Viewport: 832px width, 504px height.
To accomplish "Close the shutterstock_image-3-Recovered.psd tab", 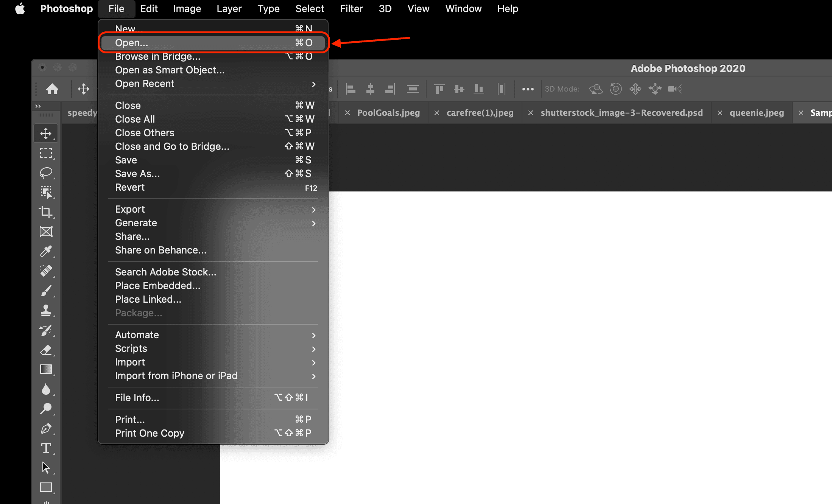I will tap(531, 113).
